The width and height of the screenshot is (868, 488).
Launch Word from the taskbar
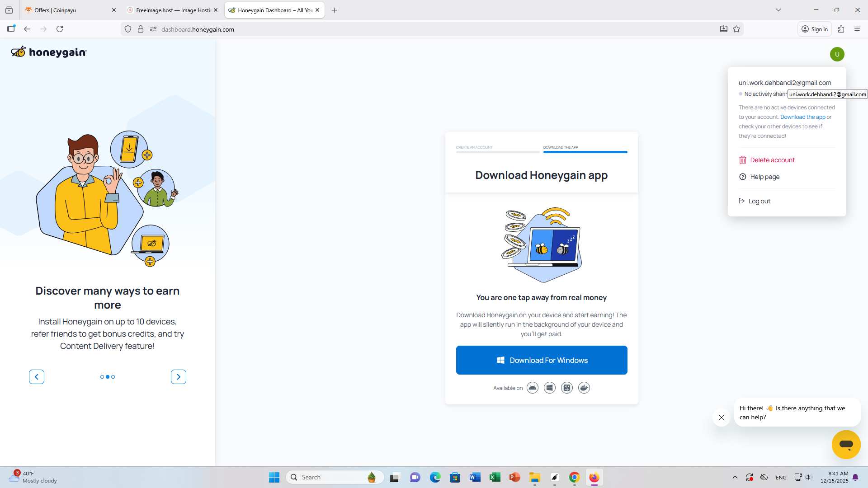pos(475,477)
